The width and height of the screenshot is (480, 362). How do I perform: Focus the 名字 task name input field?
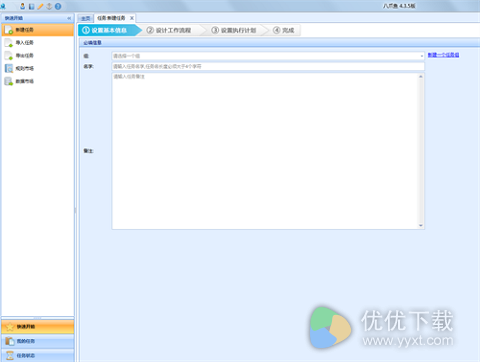(x=268, y=66)
